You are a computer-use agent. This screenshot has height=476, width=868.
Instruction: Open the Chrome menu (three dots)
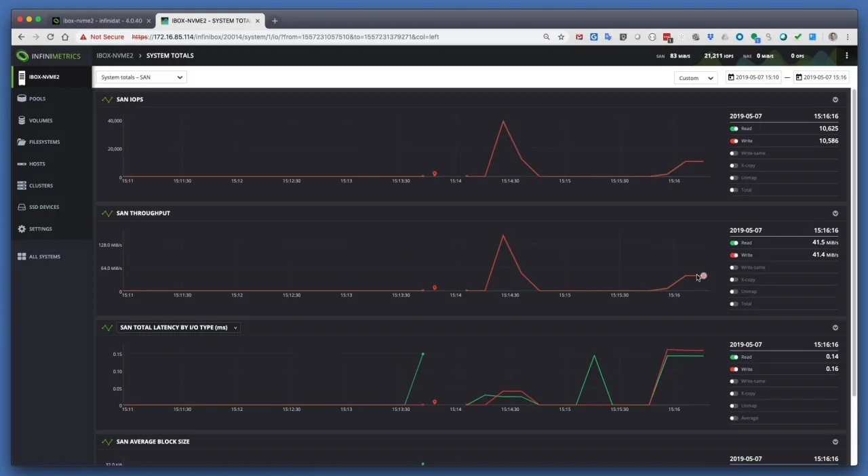tap(847, 37)
